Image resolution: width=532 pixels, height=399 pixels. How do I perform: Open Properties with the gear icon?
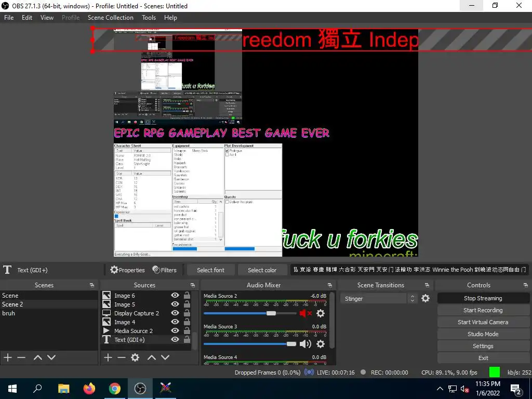pos(127,270)
